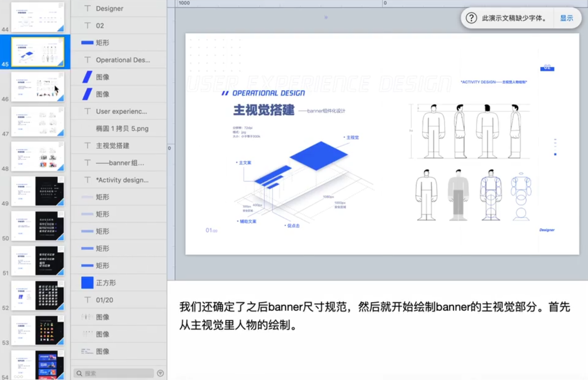The image size is (588, 380).
Task: Select the highlighted slide 45 thumbnail
Action: tap(38, 52)
